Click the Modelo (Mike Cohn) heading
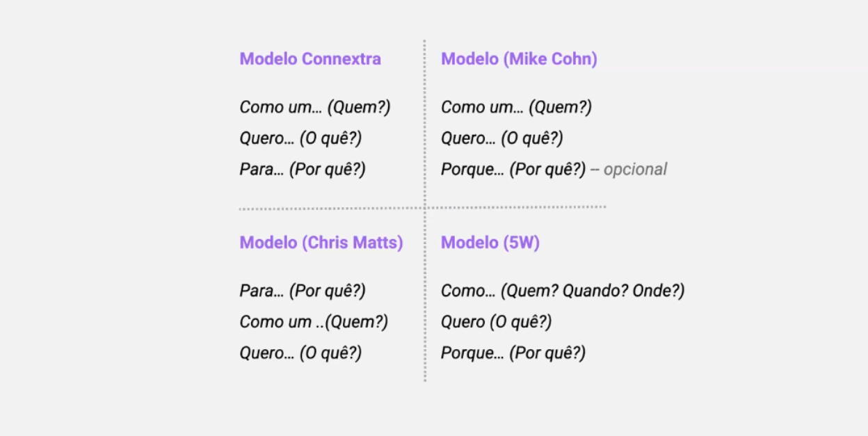The height and width of the screenshot is (436, 868). coord(519,59)
